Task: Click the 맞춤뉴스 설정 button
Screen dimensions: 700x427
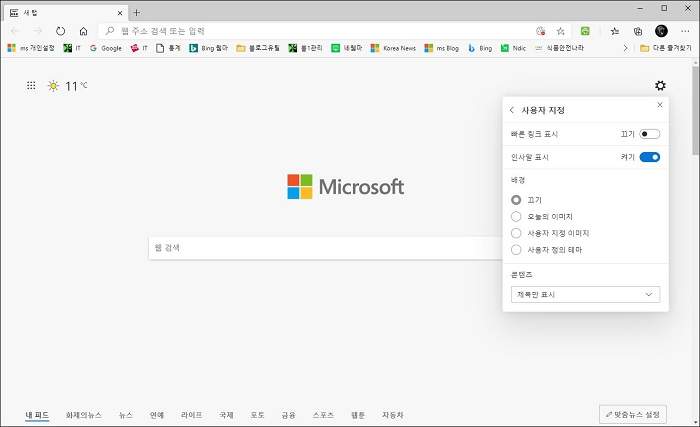Action: click(x=633, y=414)
